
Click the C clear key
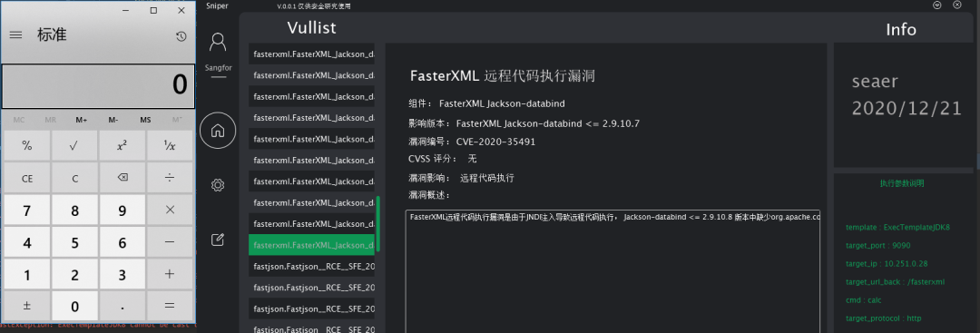(74, 178)
